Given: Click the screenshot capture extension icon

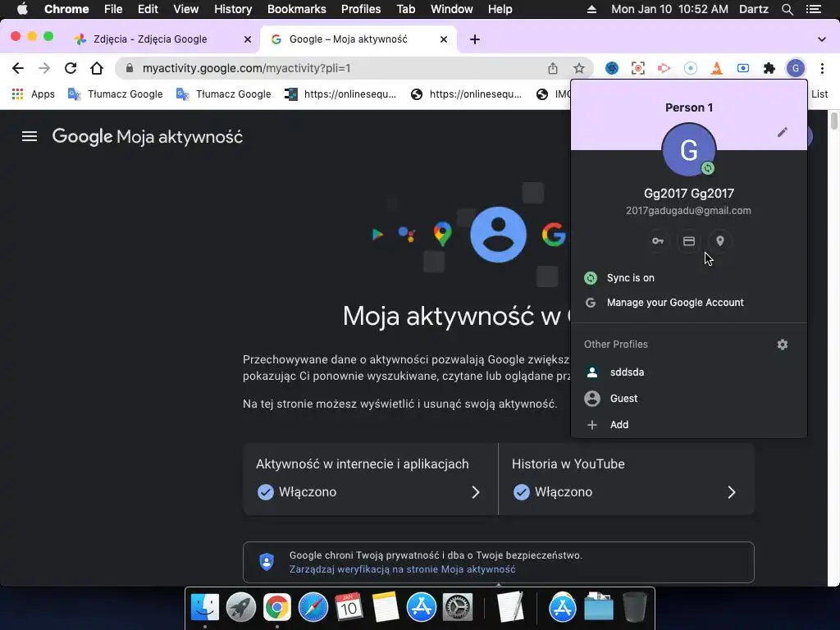Looking at the screenshot, I should click(638, 68).
